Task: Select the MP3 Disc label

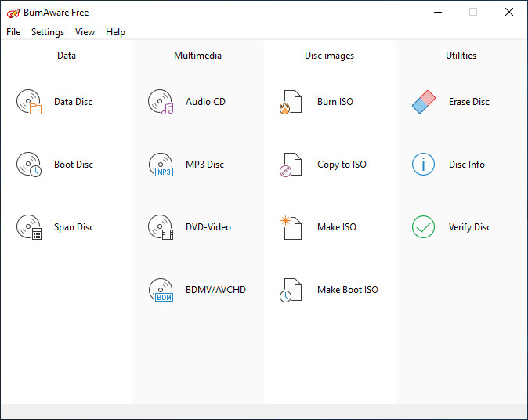Action: 204,165
